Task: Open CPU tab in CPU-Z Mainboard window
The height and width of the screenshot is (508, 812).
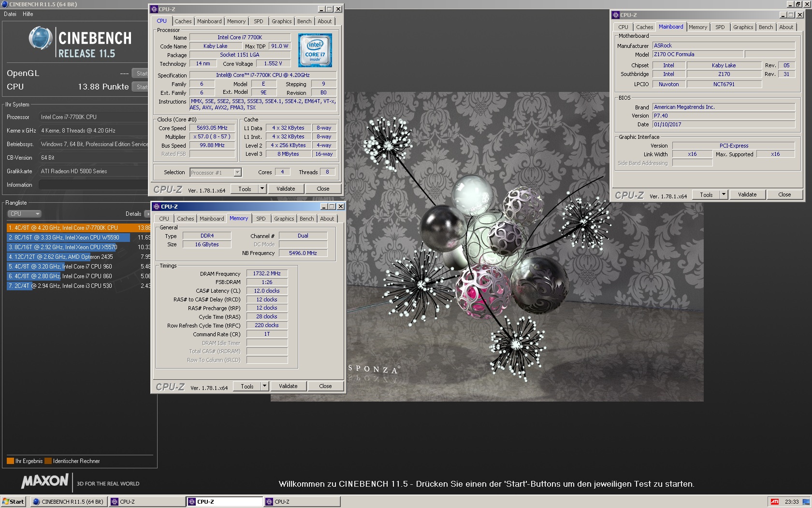Action: pos(623,27)
